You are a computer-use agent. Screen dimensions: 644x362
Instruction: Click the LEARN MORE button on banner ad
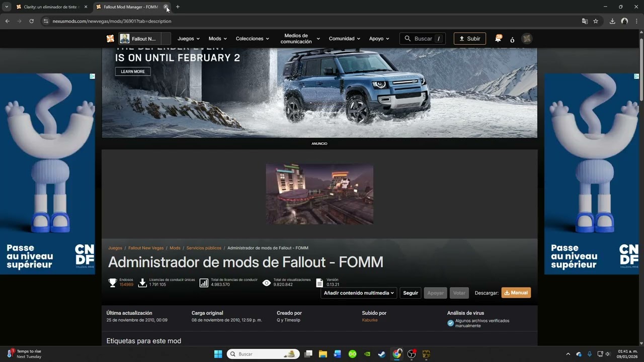(x=133, y=71)
